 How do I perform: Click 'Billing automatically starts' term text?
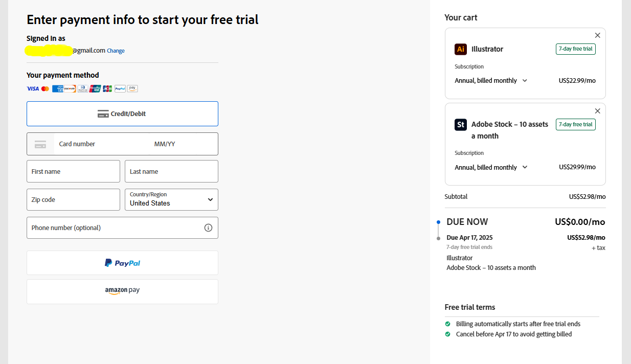[x=518, y=324]
